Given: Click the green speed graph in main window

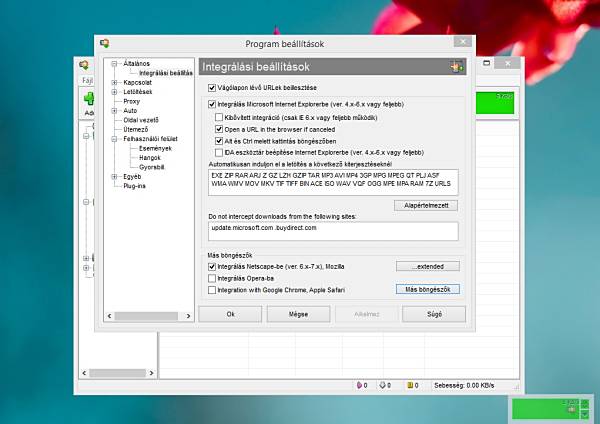Looking at the screenshot, I should (495, 103).
